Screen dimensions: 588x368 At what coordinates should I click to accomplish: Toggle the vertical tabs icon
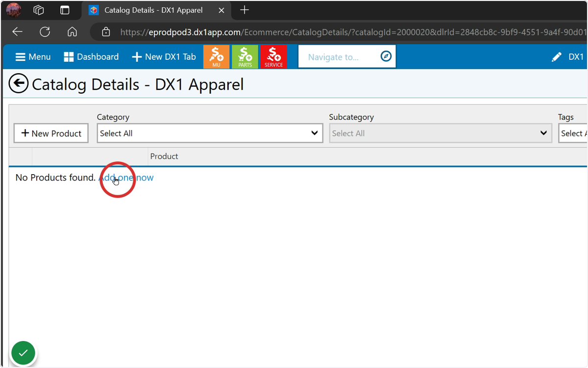click(65, 10)
